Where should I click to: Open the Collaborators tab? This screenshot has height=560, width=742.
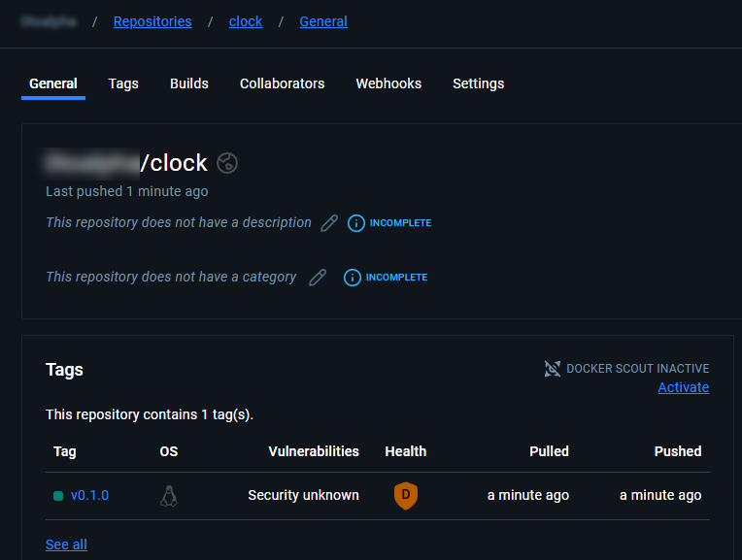point(282,83)
